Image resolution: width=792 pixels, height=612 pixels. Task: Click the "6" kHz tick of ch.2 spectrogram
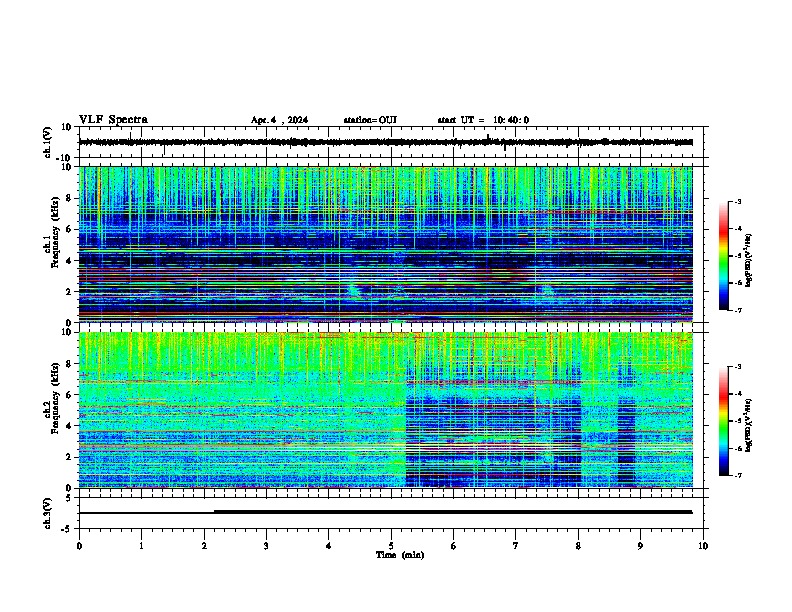click(x=69, y=395)
